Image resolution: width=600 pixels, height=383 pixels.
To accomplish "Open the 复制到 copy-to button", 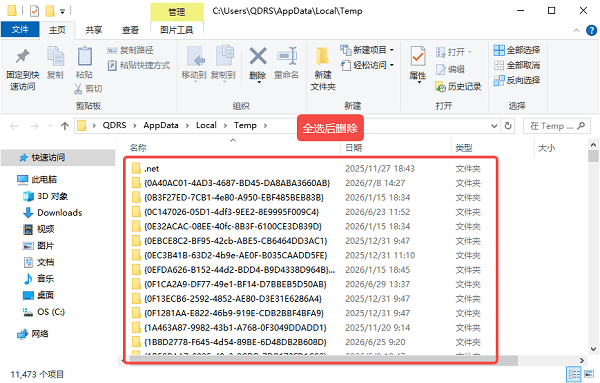I will pyautogui.click(x=223, y=63).
